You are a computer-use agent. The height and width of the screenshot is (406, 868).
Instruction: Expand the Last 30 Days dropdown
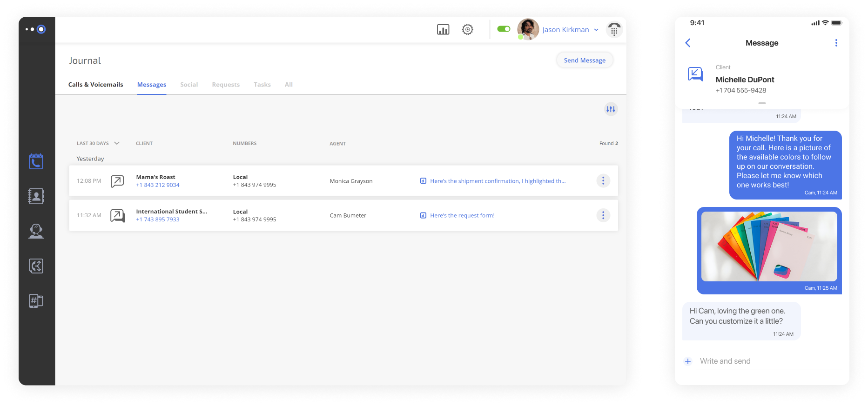coord(98,143)
